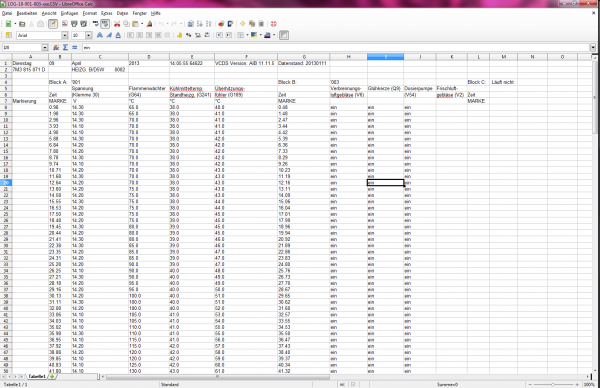Print the file directly
This screenshot has height=388, width=600.
click(x=74, y=24)
